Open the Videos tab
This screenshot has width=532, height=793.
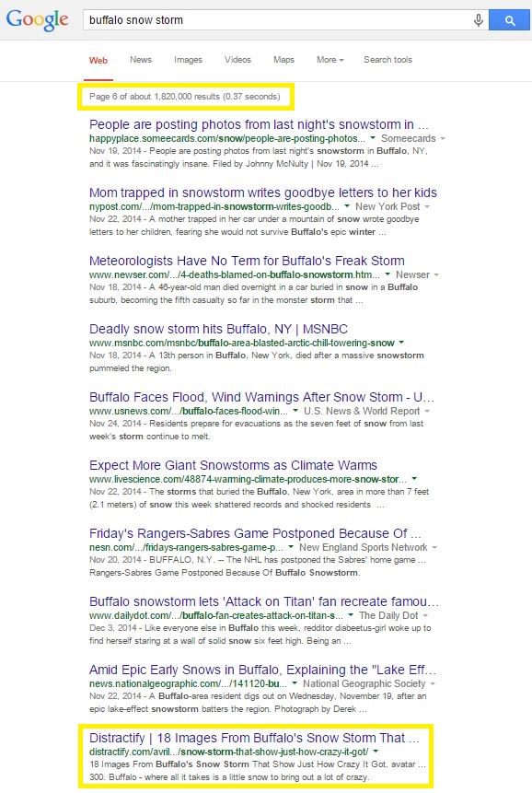tap(237, 60)
